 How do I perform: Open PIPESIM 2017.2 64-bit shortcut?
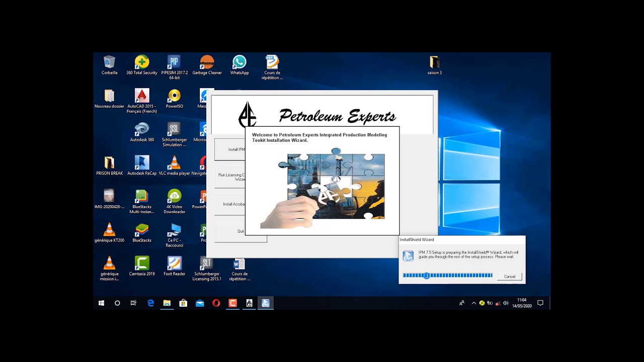(174, 67)
